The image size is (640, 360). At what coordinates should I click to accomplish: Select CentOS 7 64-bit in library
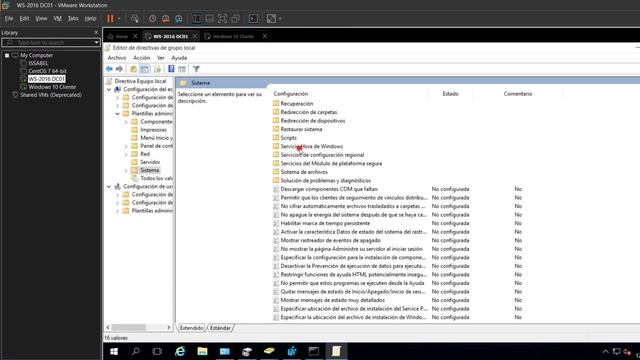click(47, 71)
